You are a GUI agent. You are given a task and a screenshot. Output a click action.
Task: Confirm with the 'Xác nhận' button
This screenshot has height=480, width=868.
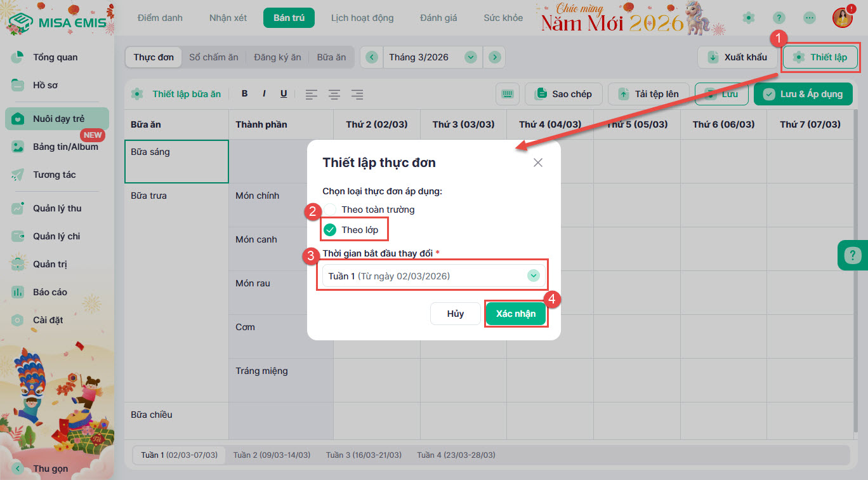(x=515, y=314)
